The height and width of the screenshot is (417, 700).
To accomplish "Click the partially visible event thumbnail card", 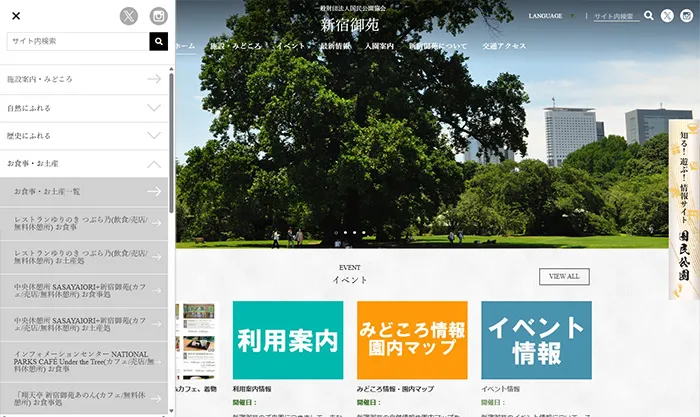I will (198, 340).
